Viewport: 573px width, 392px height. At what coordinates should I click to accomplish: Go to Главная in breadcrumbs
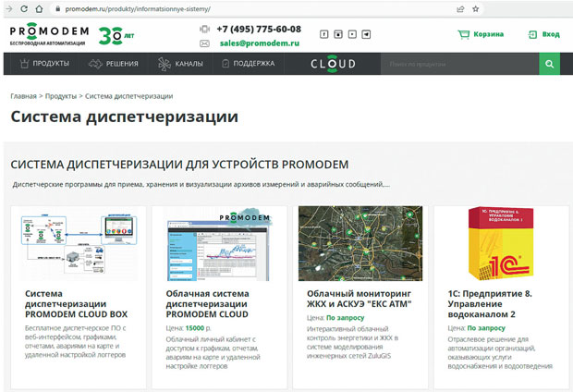23,96
